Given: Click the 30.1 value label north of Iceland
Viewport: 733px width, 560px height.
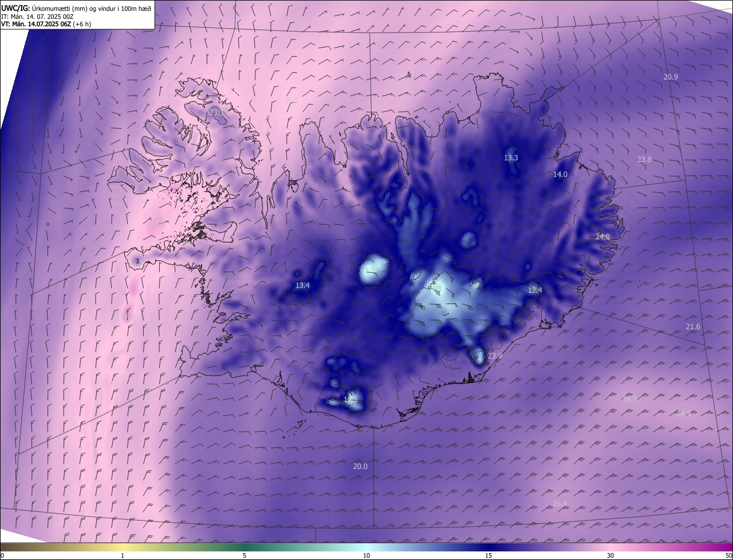Looking at the screenshot, I should point(291,101).
